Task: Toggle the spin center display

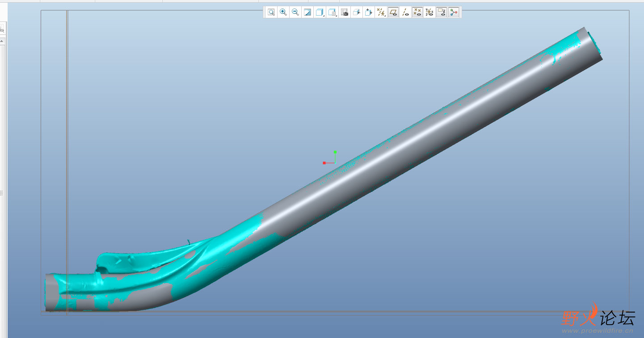Action: [x=454, y=13]
